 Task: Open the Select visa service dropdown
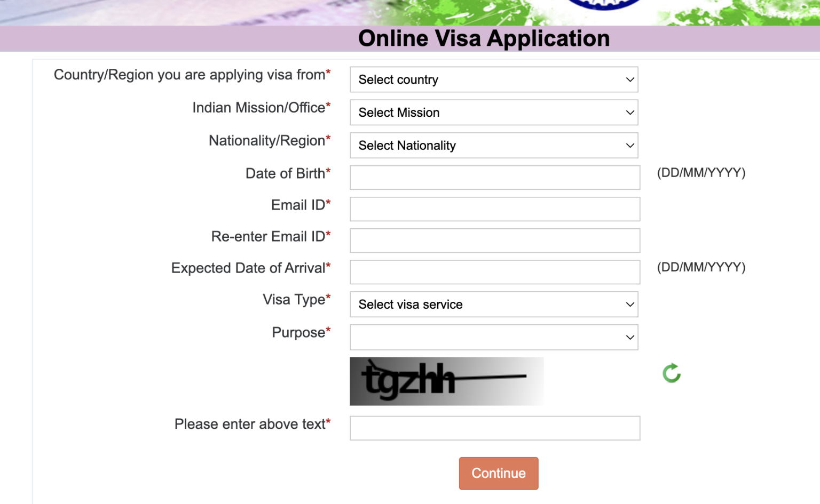(494, 305)
